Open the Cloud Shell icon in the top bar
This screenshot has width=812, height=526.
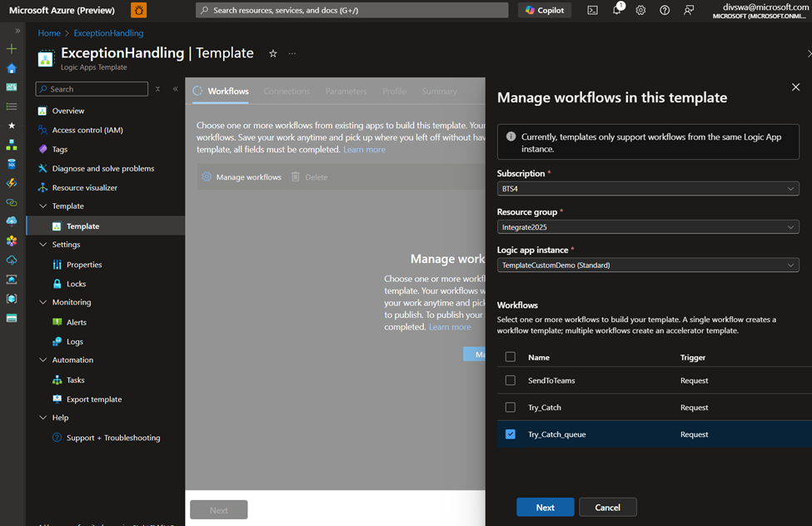592,10
